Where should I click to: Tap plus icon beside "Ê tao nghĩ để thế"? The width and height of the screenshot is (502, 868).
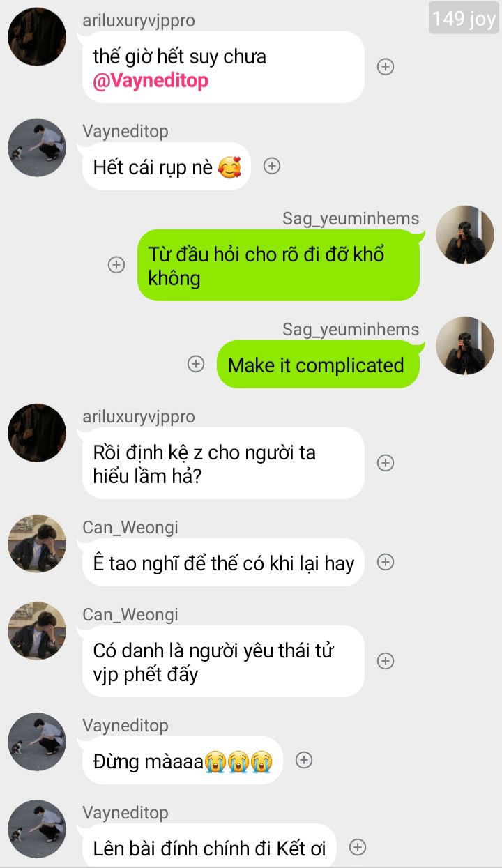click(x=386, y=562)
